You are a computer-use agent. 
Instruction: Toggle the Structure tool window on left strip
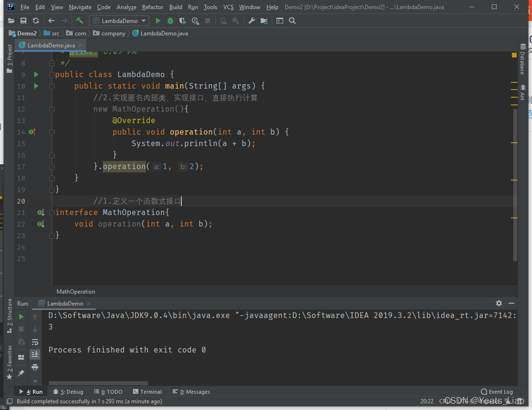(10, 316)
